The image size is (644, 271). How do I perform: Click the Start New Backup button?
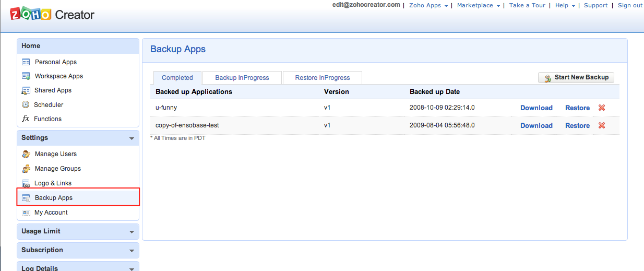pyautogui.click(x=576, y=77)
